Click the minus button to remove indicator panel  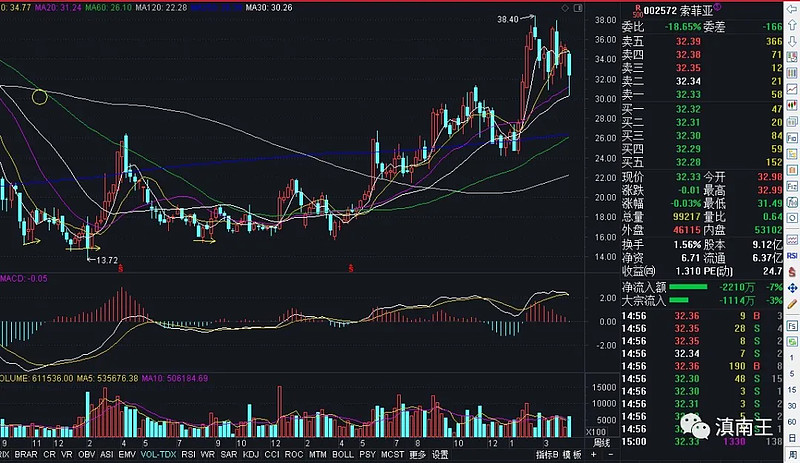611,454
